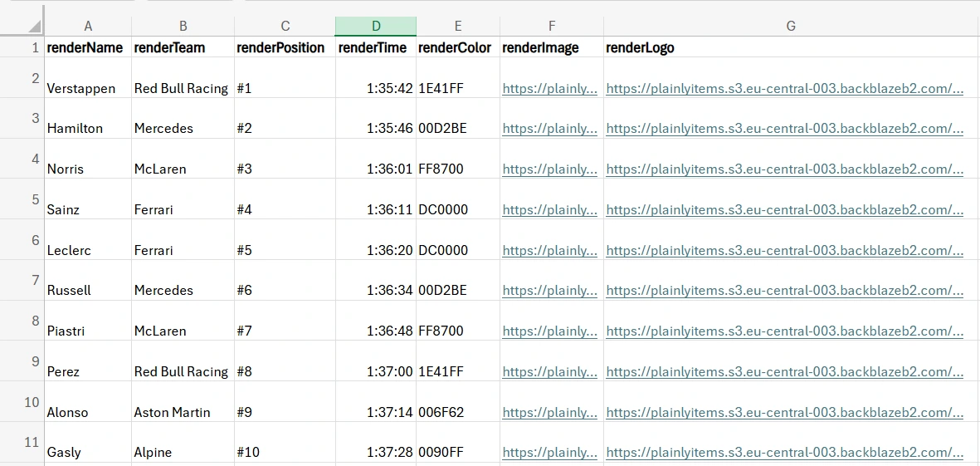Open Gasly's renderLogo link
This screenshot has width=980, height=466.
click(784, 453)
